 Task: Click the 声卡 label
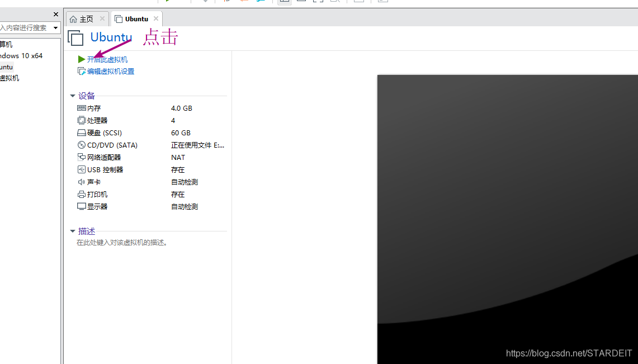coord(94,182)
